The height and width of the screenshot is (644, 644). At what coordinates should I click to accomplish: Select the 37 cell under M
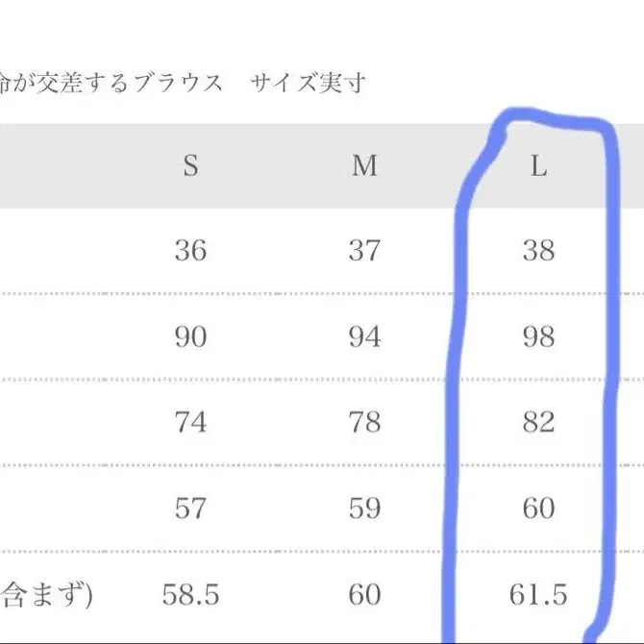pos(364,251)
